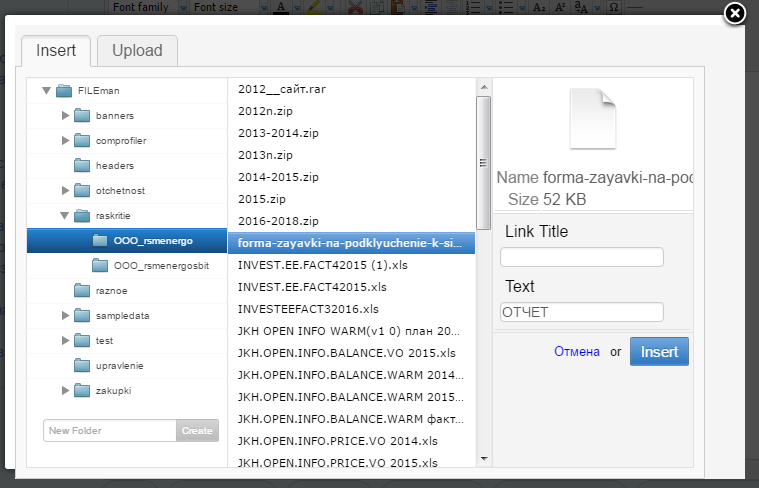
Task: Expand the test folder arrow
Action: (65, 340)
